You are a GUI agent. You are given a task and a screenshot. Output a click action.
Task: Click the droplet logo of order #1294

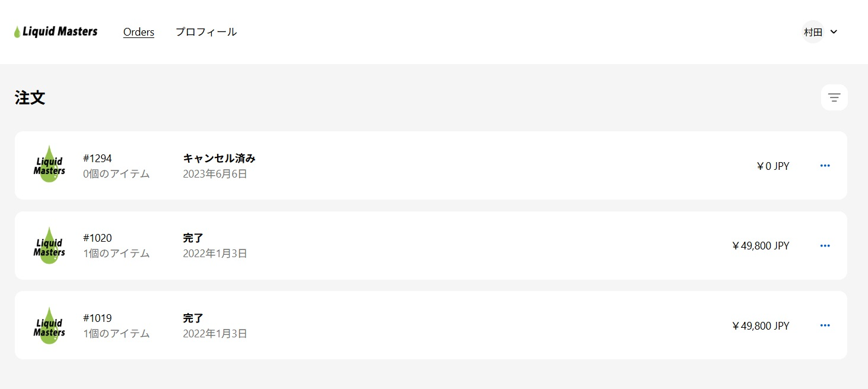click(49, 165)
